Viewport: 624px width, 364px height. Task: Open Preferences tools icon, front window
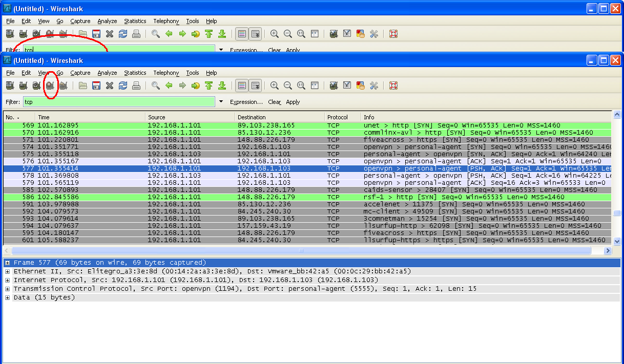coord(374,85)
